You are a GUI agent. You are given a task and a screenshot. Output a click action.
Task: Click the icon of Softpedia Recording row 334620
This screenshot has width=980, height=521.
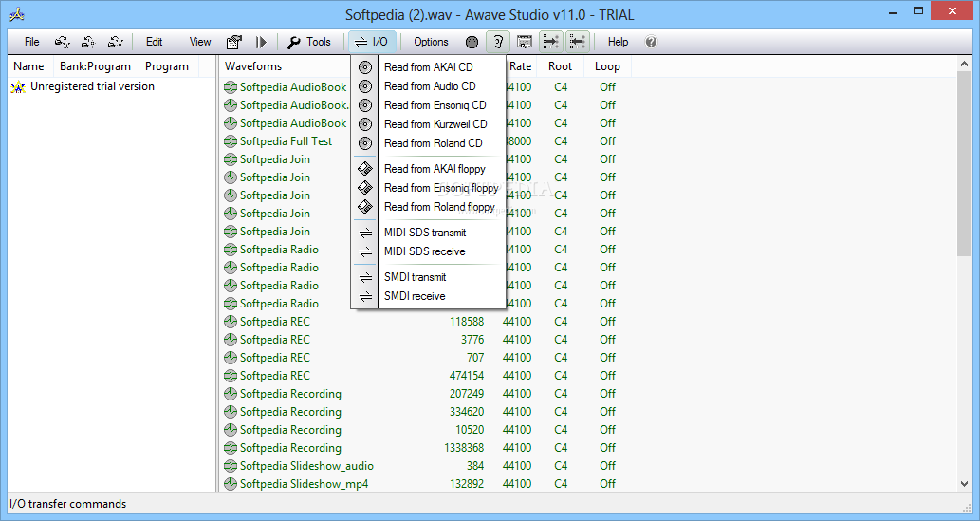pyautogui.click(x=231, y=412)
